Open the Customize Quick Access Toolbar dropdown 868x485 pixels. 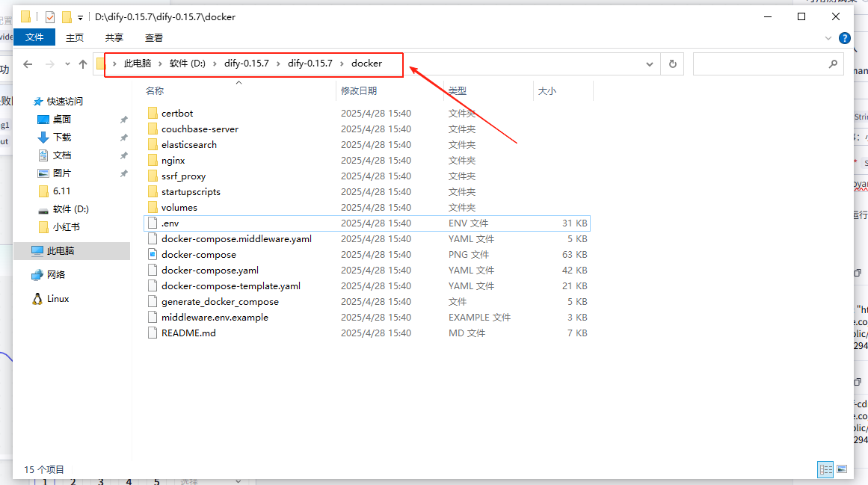(80, 17)
